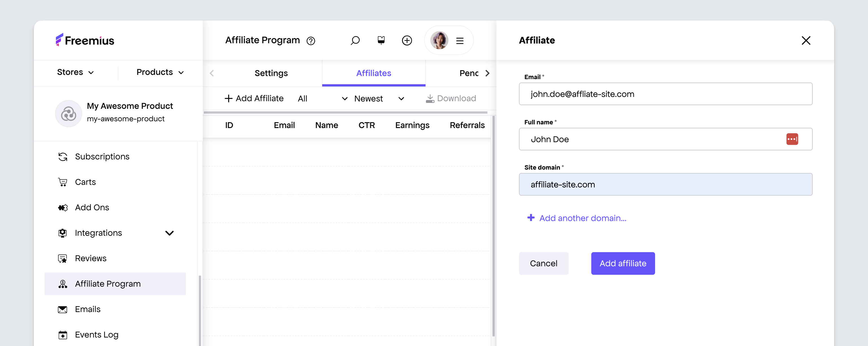
Task: Expand the All affiliates filter dropdown
Action: tap(322, 99)
